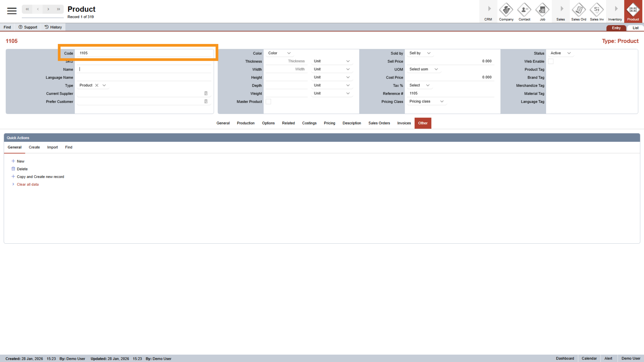This screenshot has height=362, width=644.
Task: Clear the Product type selection X
Action: click(97, 85)
